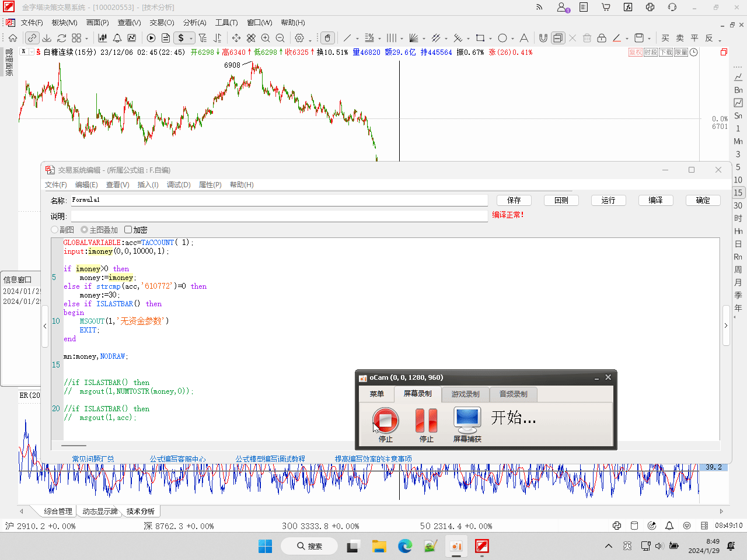Toggle the 复权 button on chart header
Screen dimensions: 747x560
pyautogui.click(x=636, y=52)
